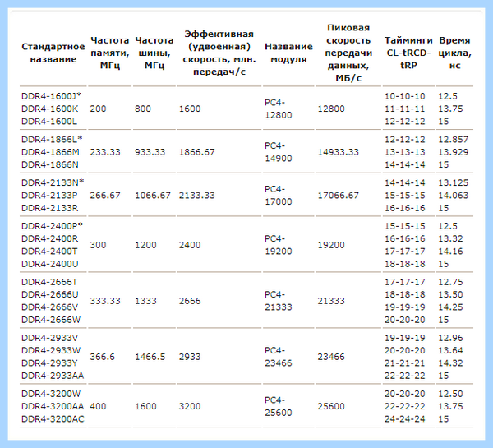Select the DDR4-2933AA entry

[x=53, y=376]
